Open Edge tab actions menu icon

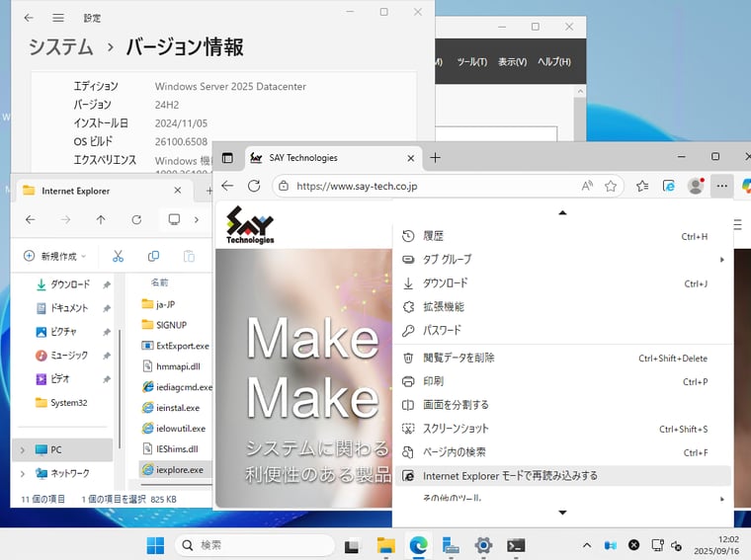pos(227,158)
